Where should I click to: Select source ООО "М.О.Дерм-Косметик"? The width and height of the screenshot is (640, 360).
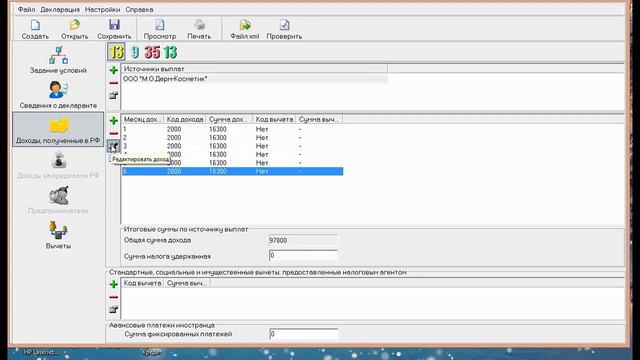click(255, 79)
